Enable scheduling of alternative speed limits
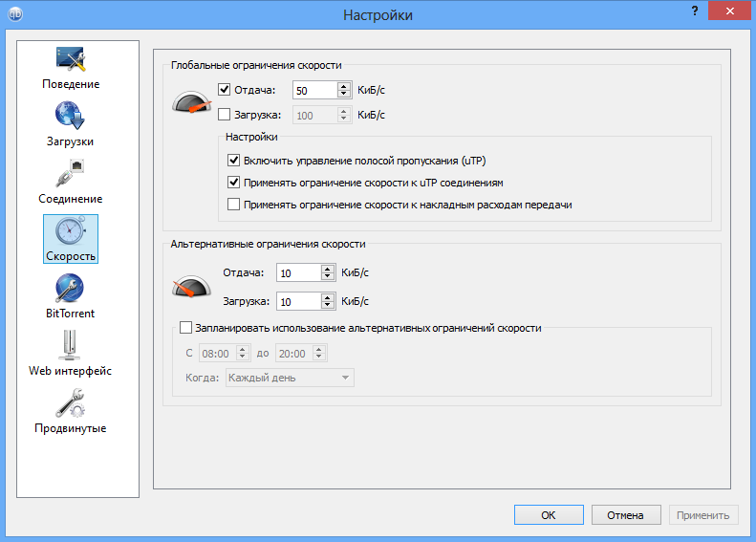This screenshot has width=756, height=542. coord(185,328)
